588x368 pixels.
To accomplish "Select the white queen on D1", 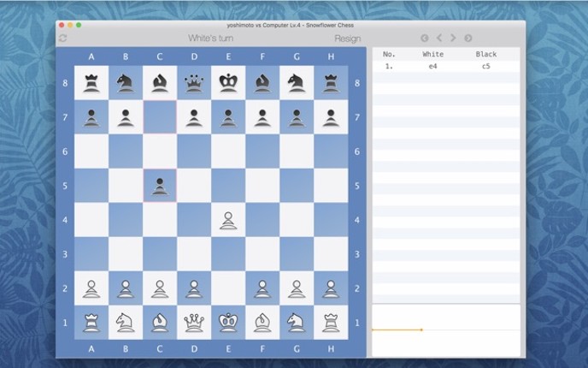I will [x=194, y=323].
